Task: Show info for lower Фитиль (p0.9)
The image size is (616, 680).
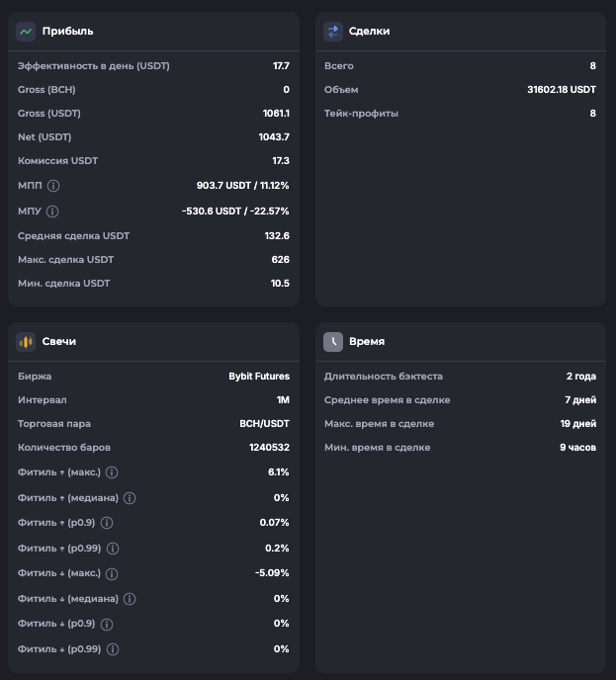Action: (x=107, y=624)
